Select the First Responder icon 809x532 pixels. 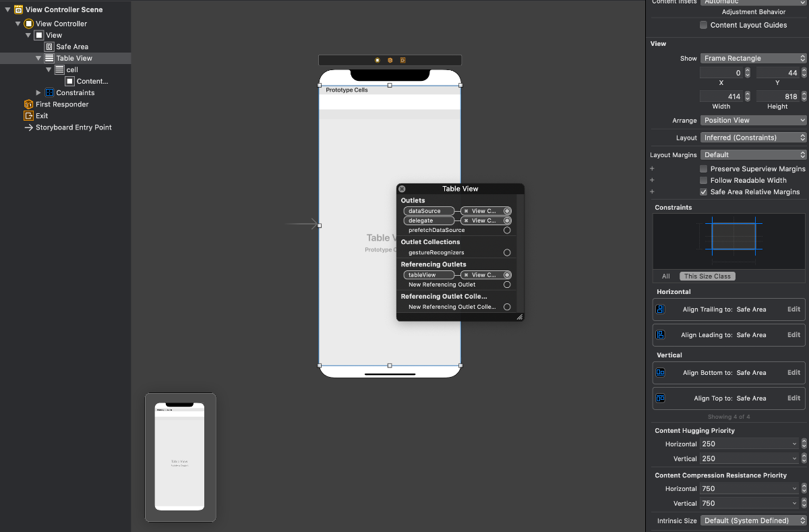[28, 105]
